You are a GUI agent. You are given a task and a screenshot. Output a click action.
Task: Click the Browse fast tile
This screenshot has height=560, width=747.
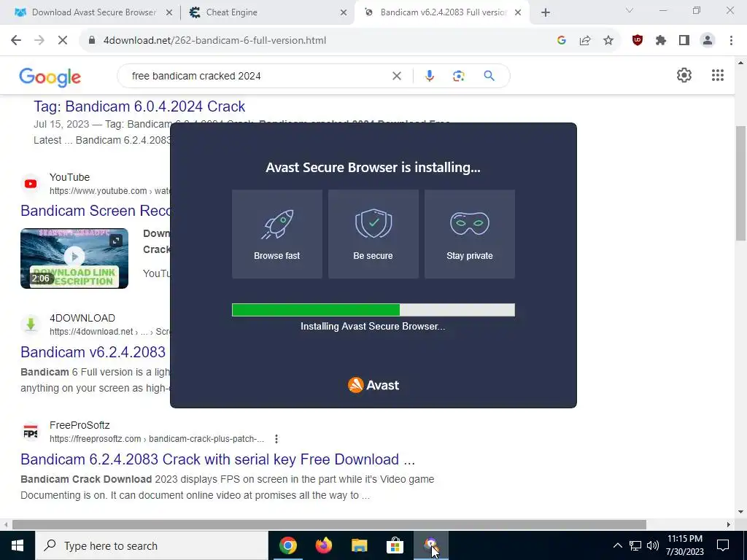click(x=276, y=234)
